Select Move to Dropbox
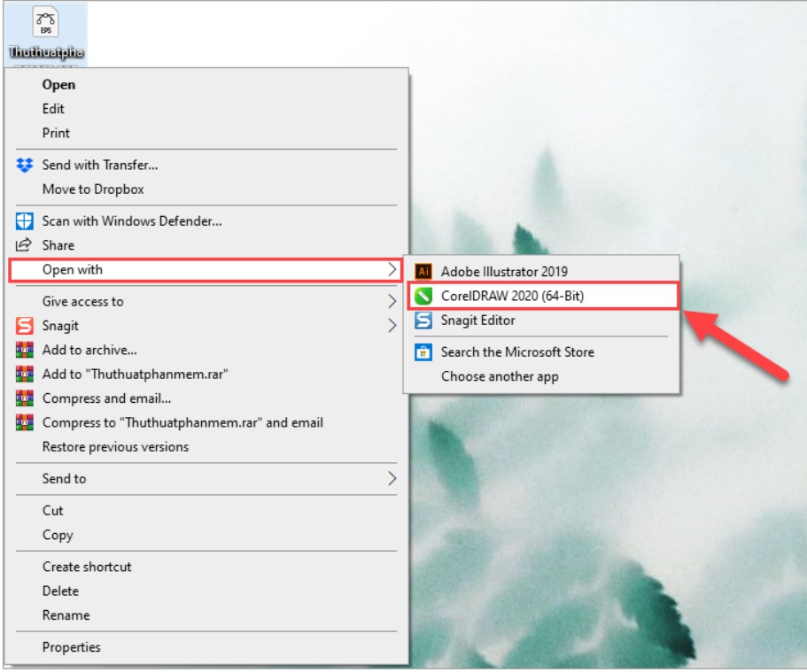The height and width of the screenshot is (672, 807). point(206,189)
